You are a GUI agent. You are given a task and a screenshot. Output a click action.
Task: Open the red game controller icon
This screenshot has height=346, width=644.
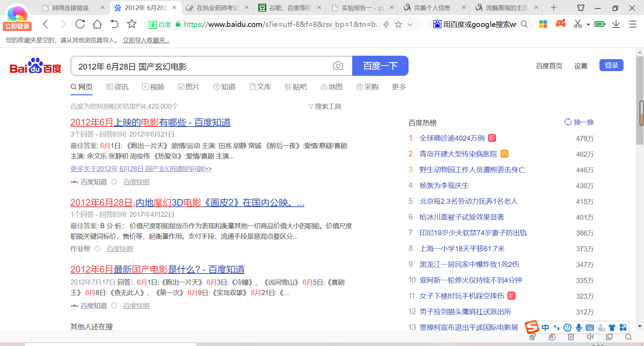pyautogui.click(x=560, y=24)
